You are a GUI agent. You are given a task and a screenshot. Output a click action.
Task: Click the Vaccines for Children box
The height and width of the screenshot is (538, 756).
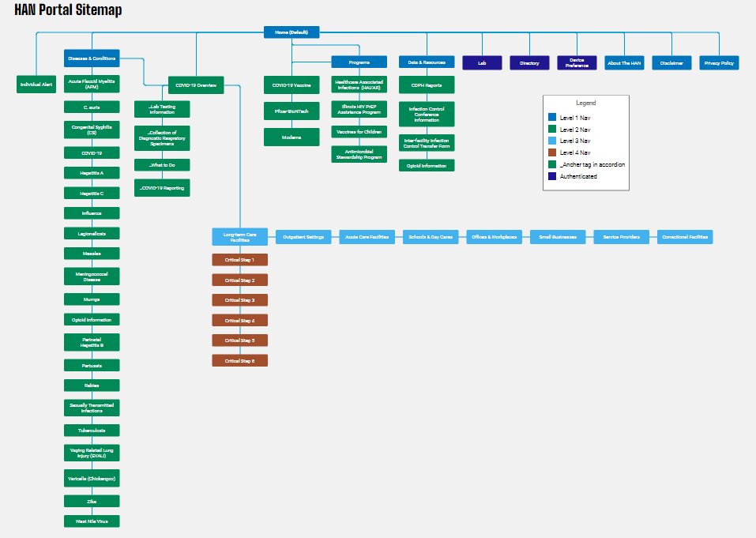pos(359,132)
